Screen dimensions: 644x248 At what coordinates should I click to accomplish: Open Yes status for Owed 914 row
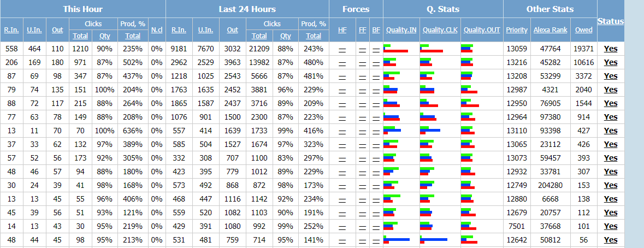(611, 117)
